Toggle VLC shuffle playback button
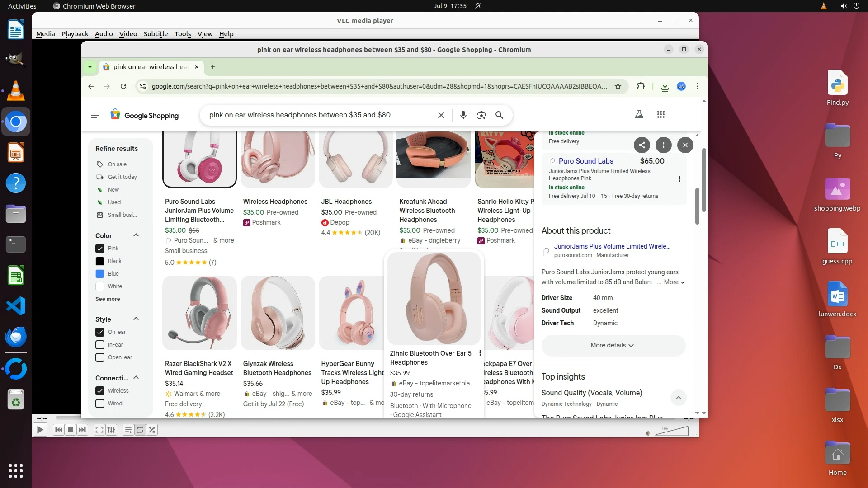868x488 pixels. 152,430
